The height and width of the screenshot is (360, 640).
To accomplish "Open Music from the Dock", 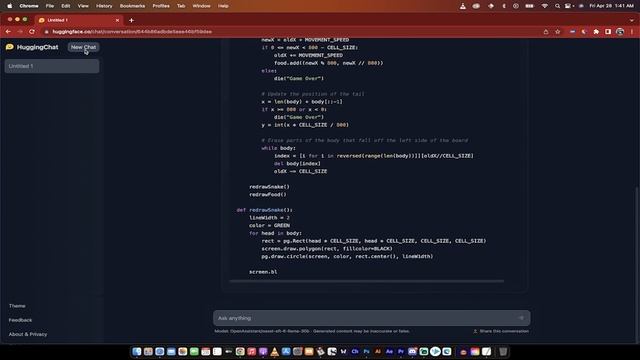I will pyautogui.click(x=251, y=351).
